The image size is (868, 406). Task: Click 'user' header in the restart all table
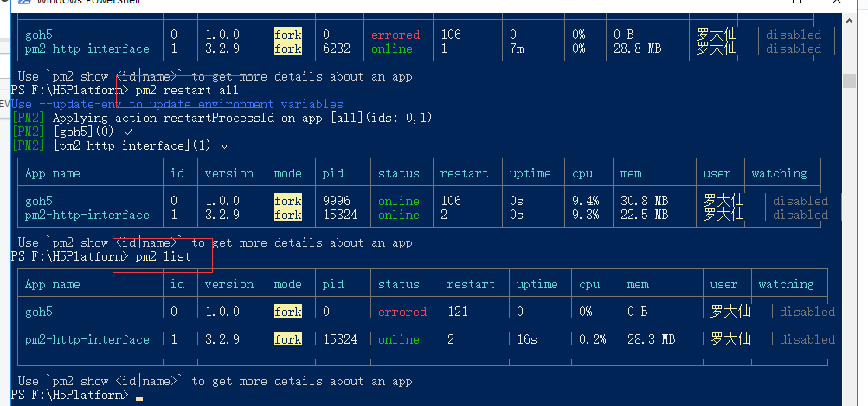point(717,173)
